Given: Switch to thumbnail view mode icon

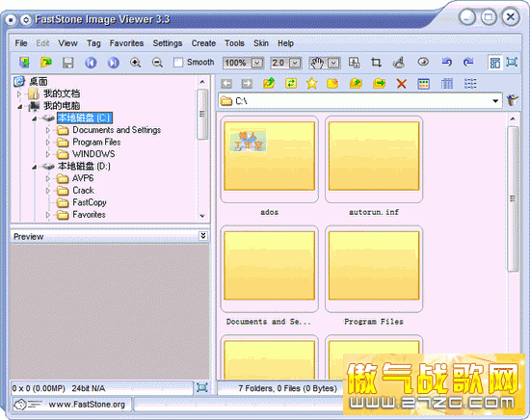Looking at the screenshot, I should click(424, 84).
